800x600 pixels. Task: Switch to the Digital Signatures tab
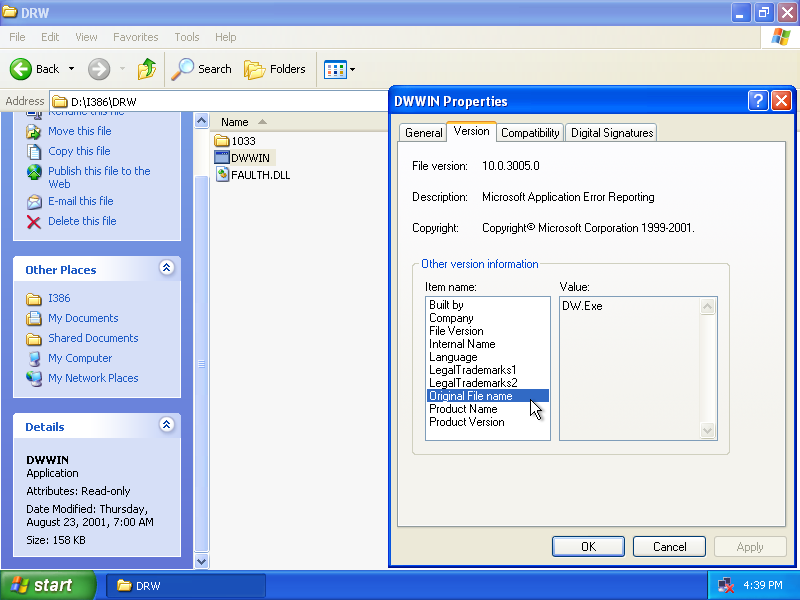point(610,133)
